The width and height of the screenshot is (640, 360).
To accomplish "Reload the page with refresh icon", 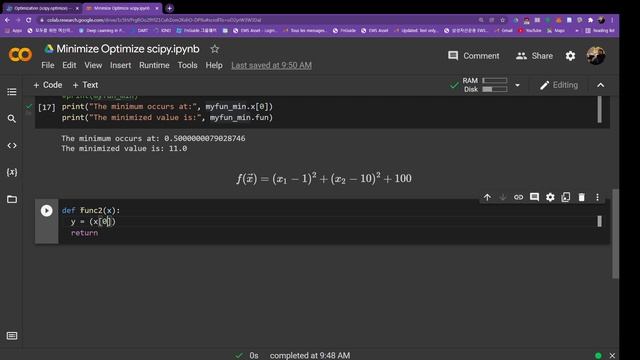I will [x=29, y=20].
